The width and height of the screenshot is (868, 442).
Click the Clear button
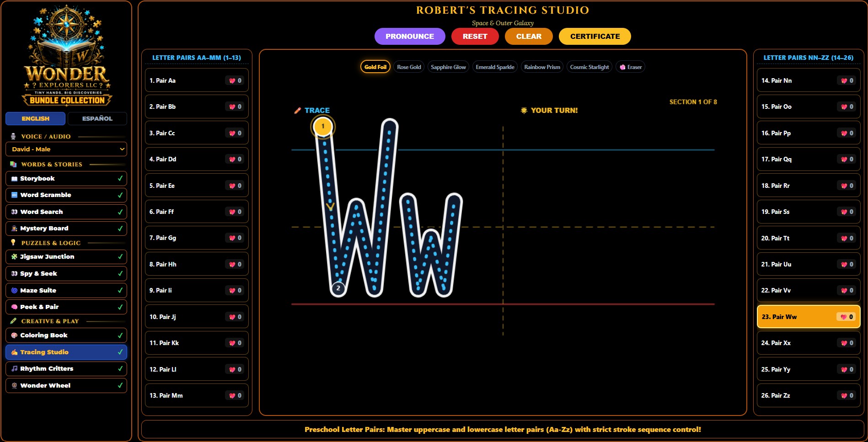pyautogui.click(x=529, y=37)
